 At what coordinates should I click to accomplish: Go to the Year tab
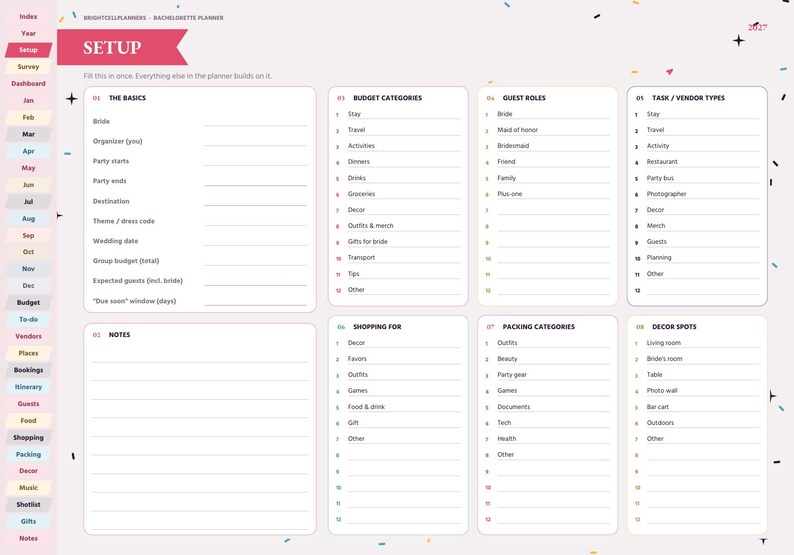28,33
